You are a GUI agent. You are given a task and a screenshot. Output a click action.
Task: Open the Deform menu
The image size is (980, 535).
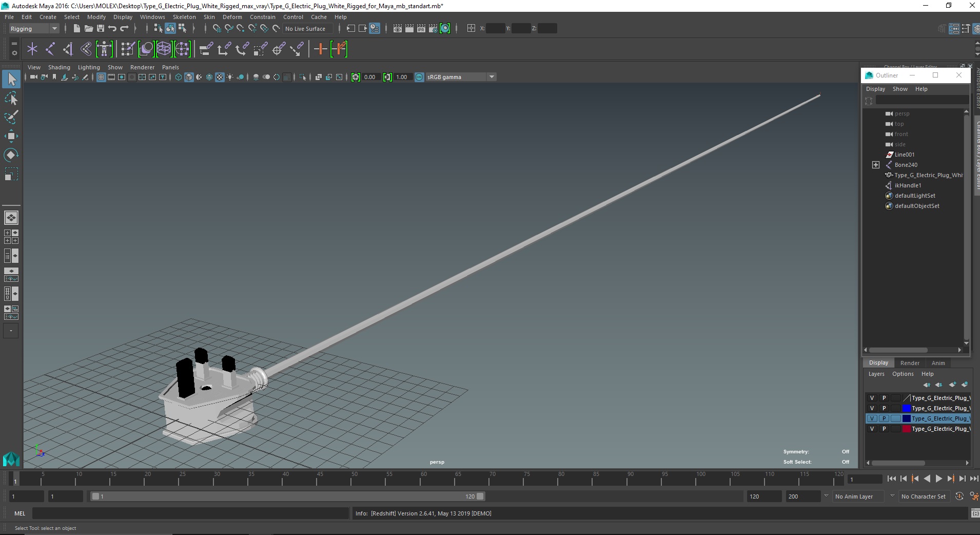(x=232, y=17)
